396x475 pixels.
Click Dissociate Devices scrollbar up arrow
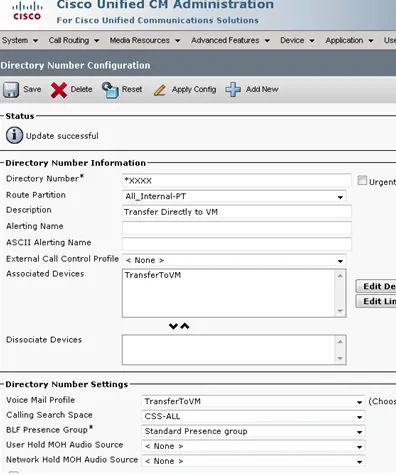pos(340,342)
